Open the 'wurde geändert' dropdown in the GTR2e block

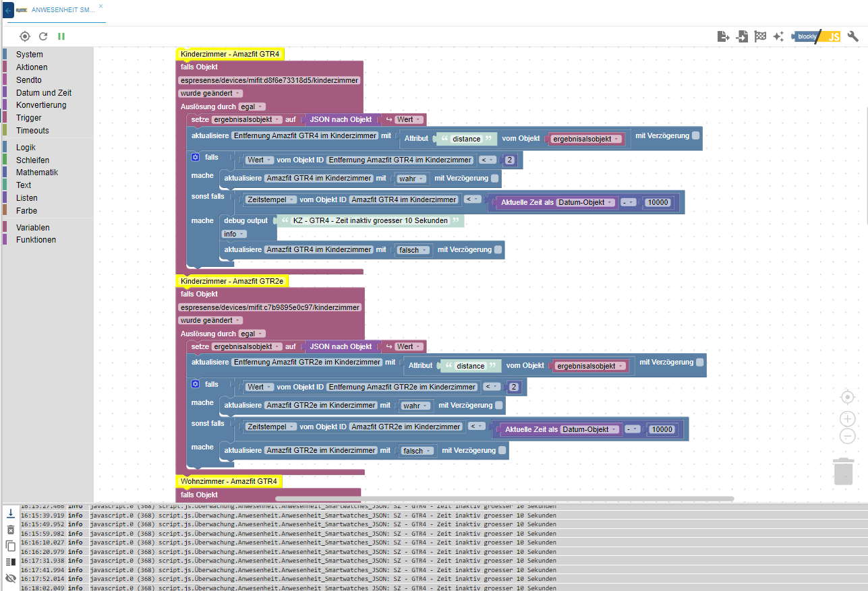(210, 320)
